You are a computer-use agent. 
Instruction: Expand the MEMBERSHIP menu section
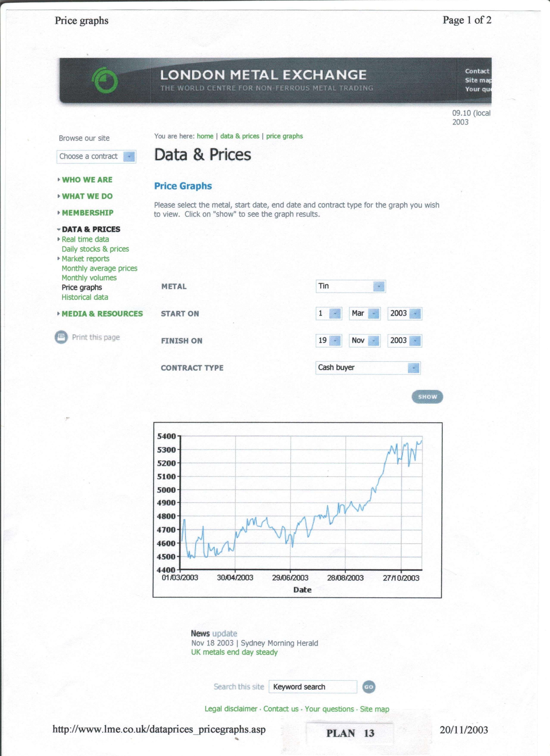[x=87, y=213]
